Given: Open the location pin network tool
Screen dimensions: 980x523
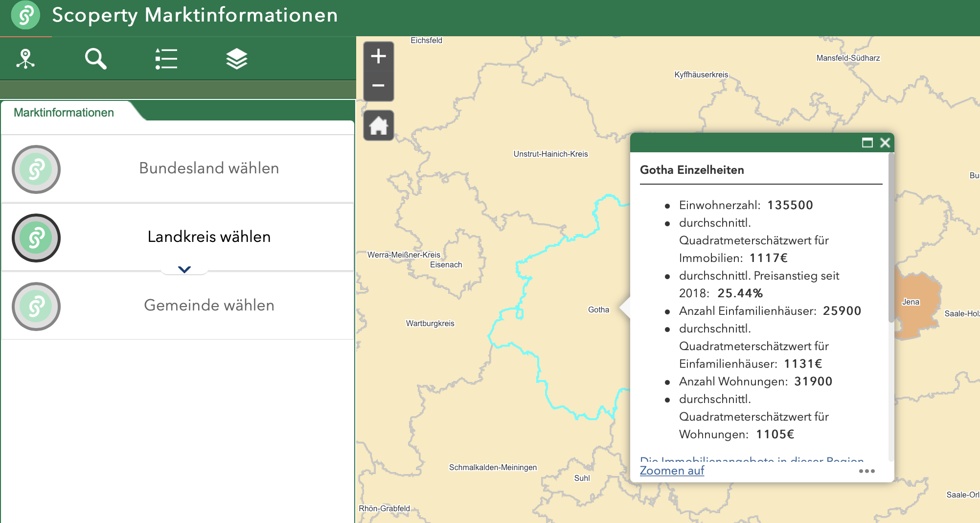Looking at the screenshot, I should click(25, 59).
